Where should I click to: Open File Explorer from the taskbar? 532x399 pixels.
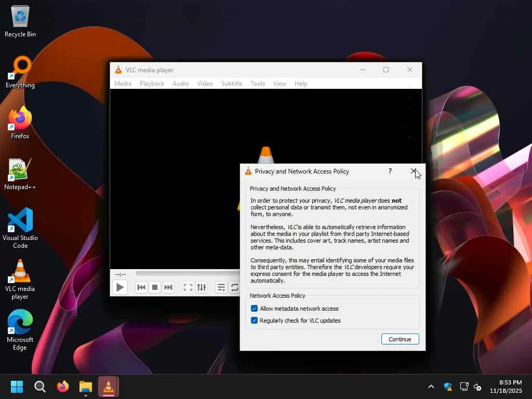click(x=86, y=387)
